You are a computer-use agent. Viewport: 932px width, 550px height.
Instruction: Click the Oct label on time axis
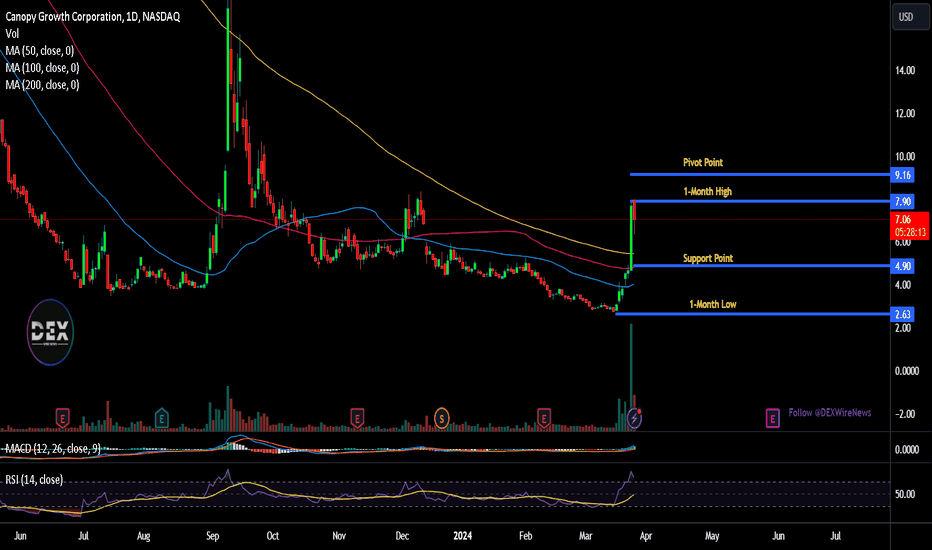[x=272, y=536]
